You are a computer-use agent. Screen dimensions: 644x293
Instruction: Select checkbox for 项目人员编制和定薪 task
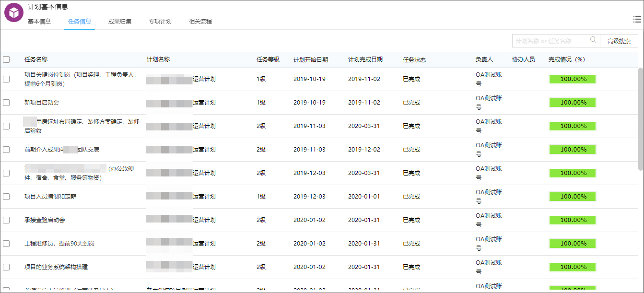pyautogui.click(x=6, y=197)
